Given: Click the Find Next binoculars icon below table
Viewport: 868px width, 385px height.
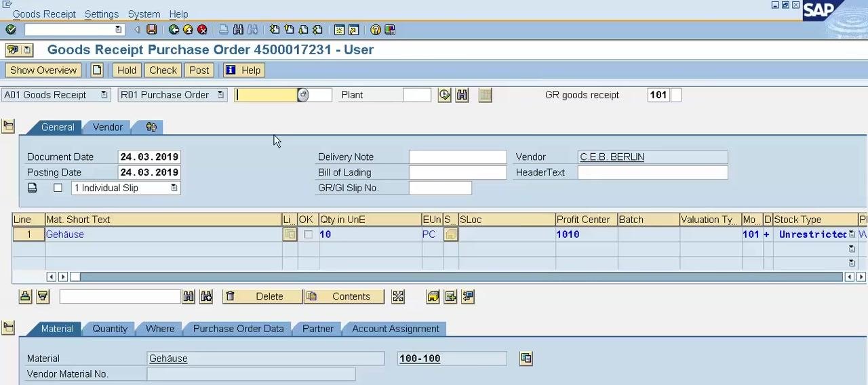Looking at the screenshot, I should (x=206, y=297).
